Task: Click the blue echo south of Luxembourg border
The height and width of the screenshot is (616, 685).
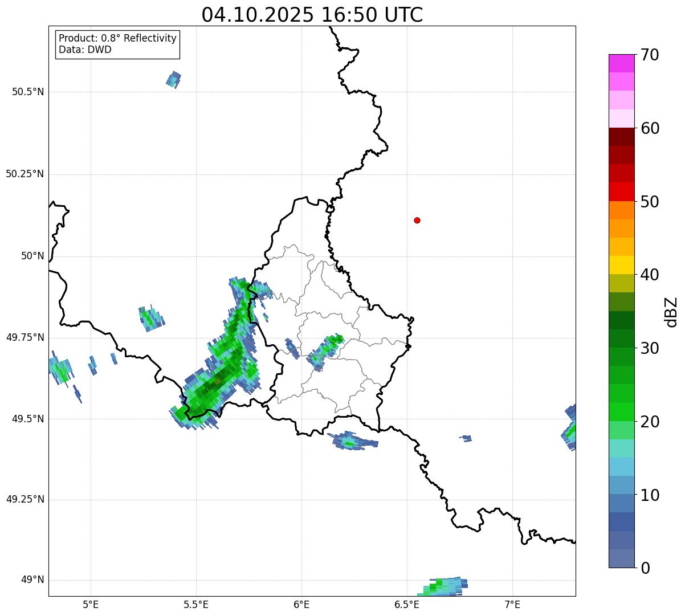Action: (x=352, y=440)
